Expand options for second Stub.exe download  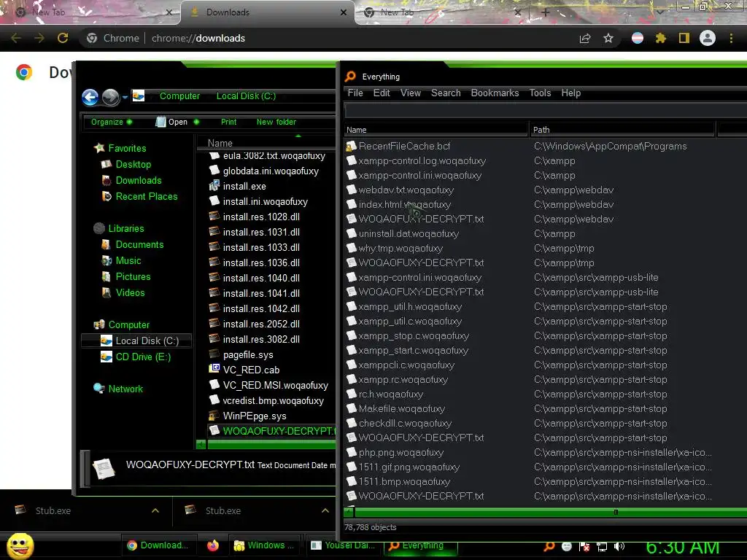pyautogui.click(x=325, y=510)
